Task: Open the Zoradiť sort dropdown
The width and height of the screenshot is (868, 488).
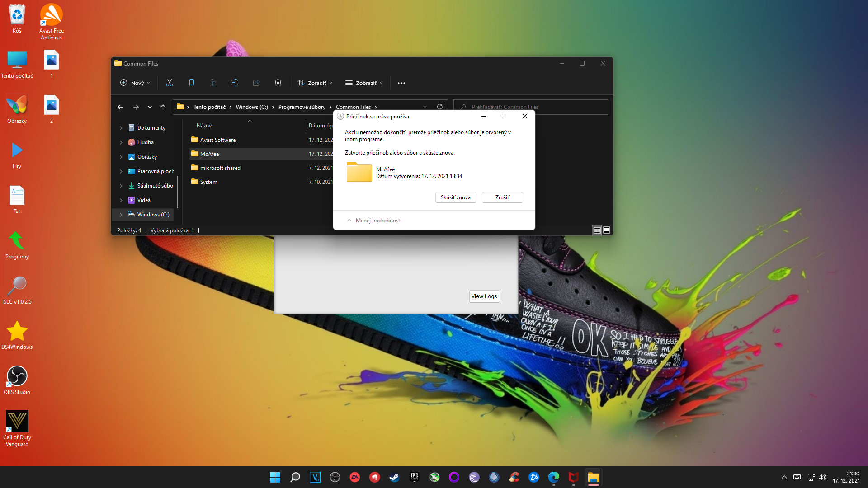Action: point(315,83)
